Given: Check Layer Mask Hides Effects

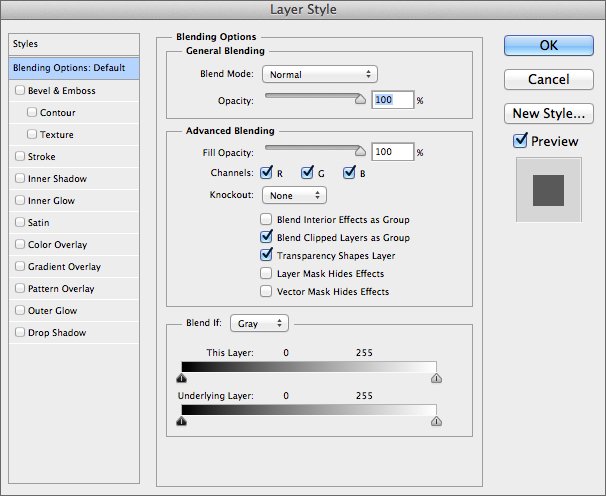Looking at the screenshot, I should tap(266, 273).
